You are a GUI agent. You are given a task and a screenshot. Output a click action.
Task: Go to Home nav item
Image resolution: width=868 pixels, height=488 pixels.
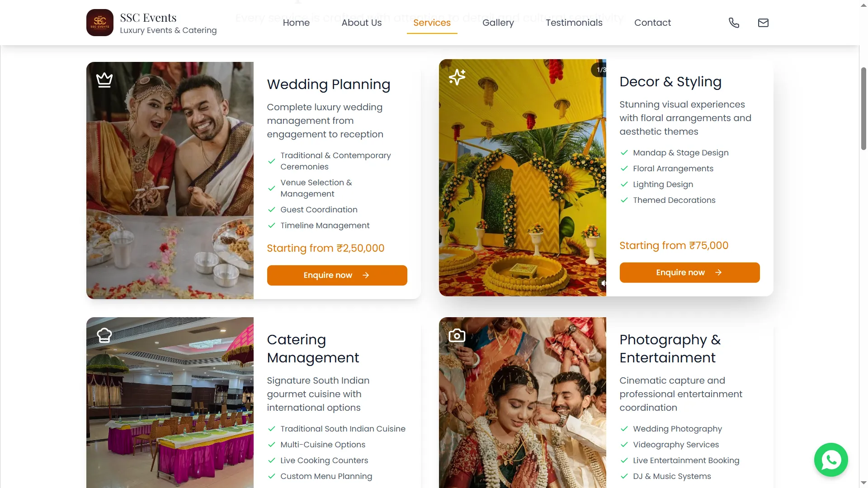(x=296, y=23)
